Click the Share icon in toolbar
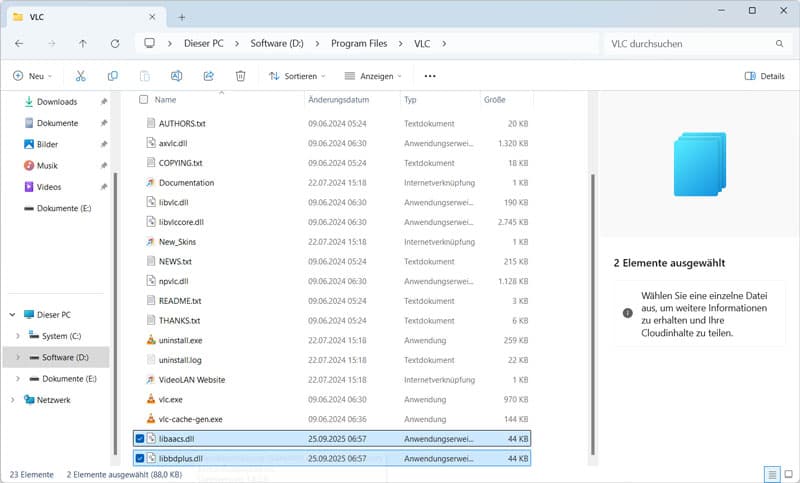 pyautogui.click(x=208, y=76)
